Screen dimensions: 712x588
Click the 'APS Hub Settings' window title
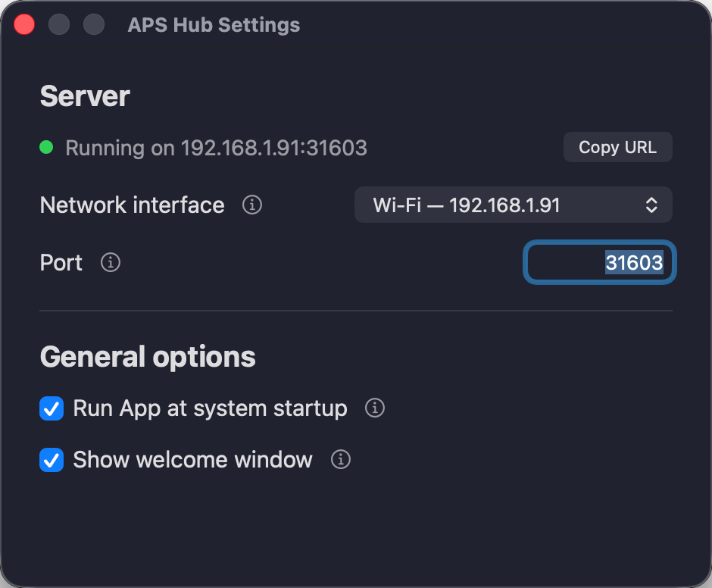(214, 25)
